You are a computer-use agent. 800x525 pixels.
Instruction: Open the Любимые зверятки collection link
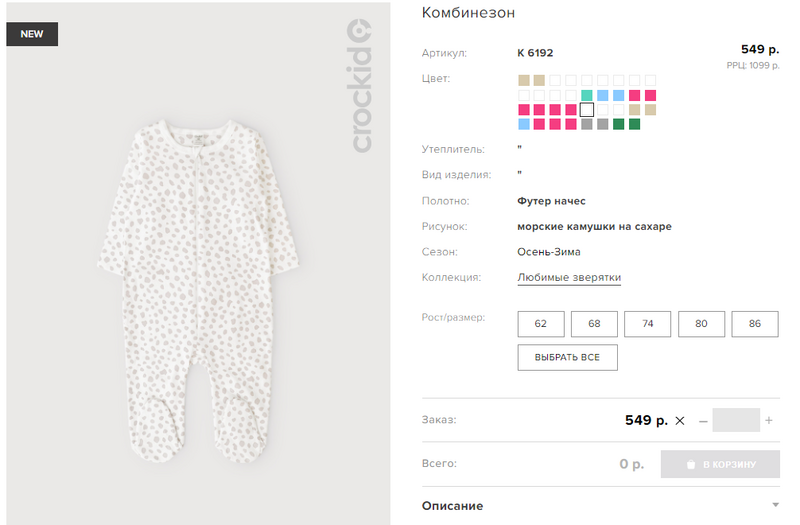click(x=569, y=277)
